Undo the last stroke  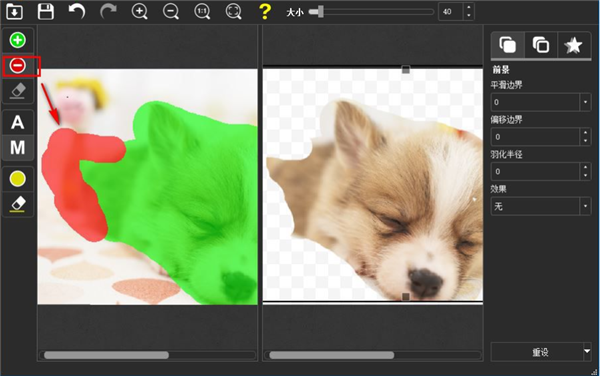[77, 11]
